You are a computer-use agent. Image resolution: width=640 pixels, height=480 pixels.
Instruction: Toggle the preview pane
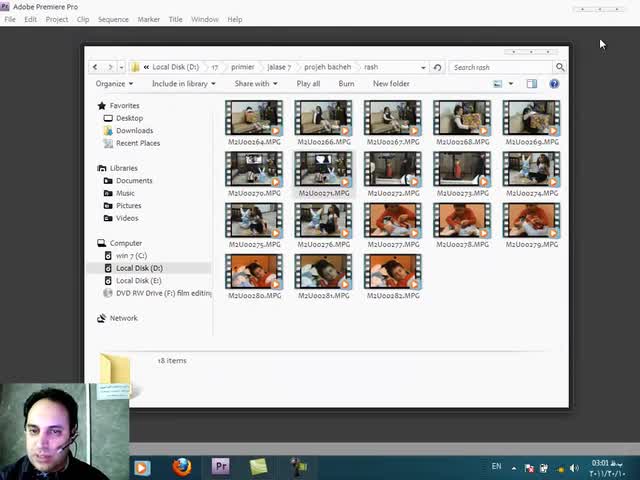click(x=531, y=84)
